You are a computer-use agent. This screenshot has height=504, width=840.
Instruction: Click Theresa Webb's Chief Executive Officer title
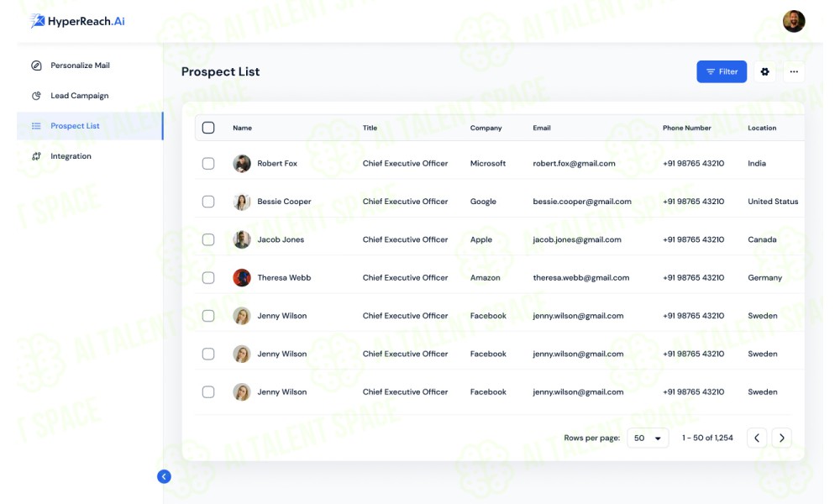pos(405,277)
